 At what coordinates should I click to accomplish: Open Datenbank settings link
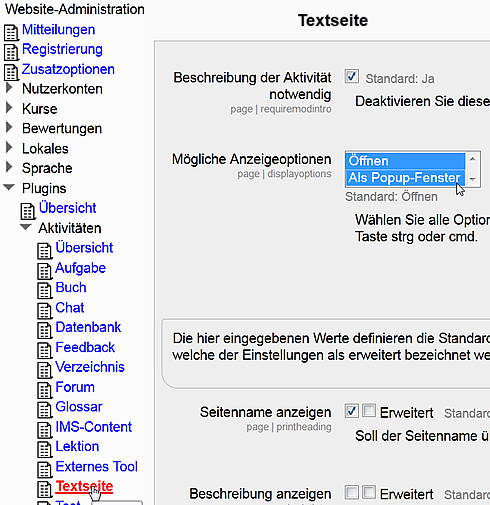(88, 327)
